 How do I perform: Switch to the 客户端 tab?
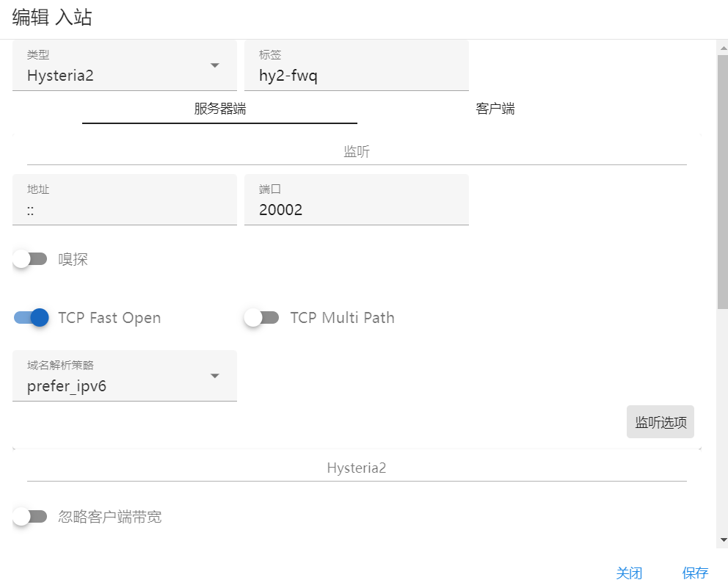(x=495, y=109)
